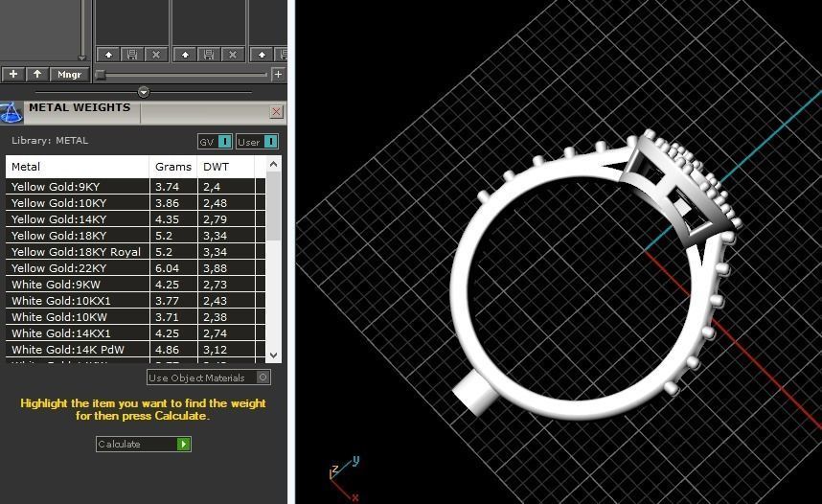Select Yellow Gold:18KY row
Image resolution: width=822 pixels, height=504 pixels.
tap(136, 236)
